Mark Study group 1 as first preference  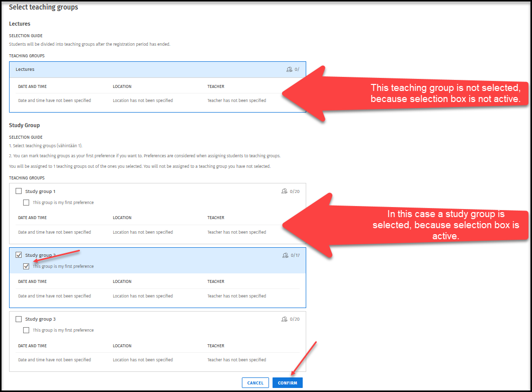(x=26, y=203)
